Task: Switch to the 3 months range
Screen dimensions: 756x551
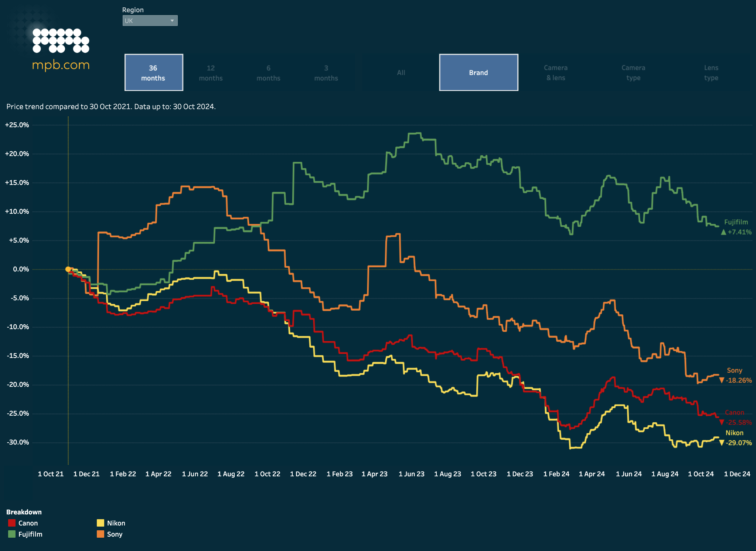Action: click(x=326, y=73)
